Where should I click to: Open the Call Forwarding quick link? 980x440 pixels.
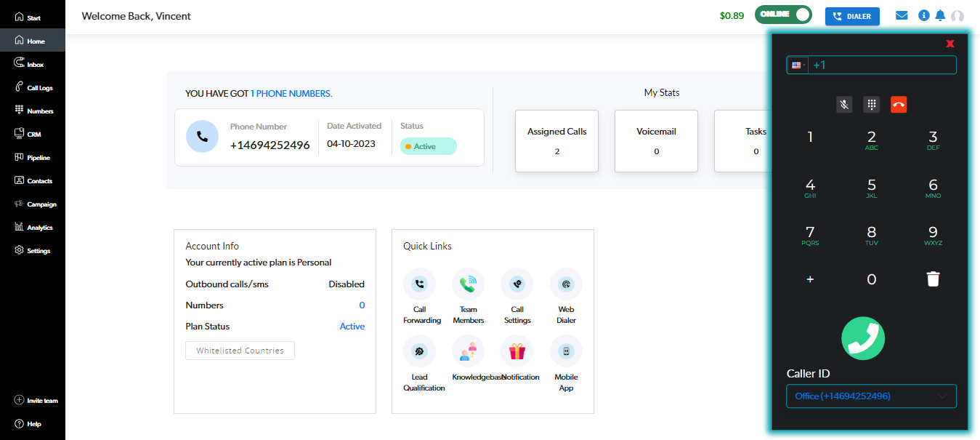(420, 284)
